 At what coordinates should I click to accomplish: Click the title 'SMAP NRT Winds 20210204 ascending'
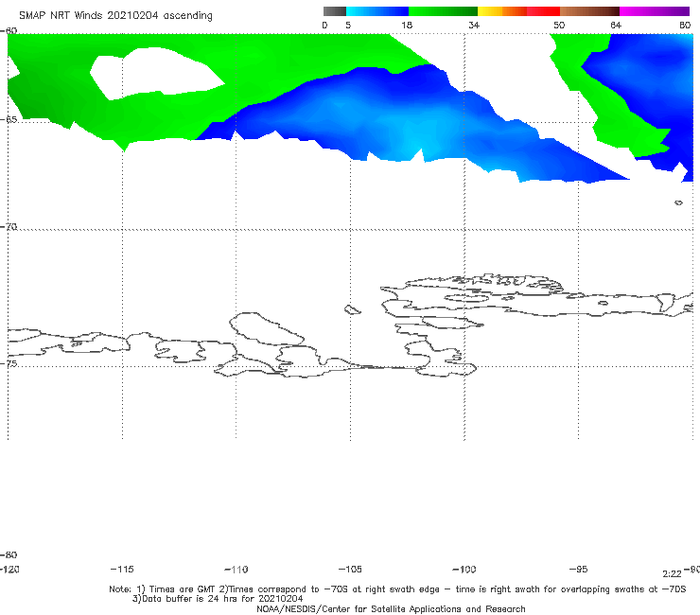point(115,15)
